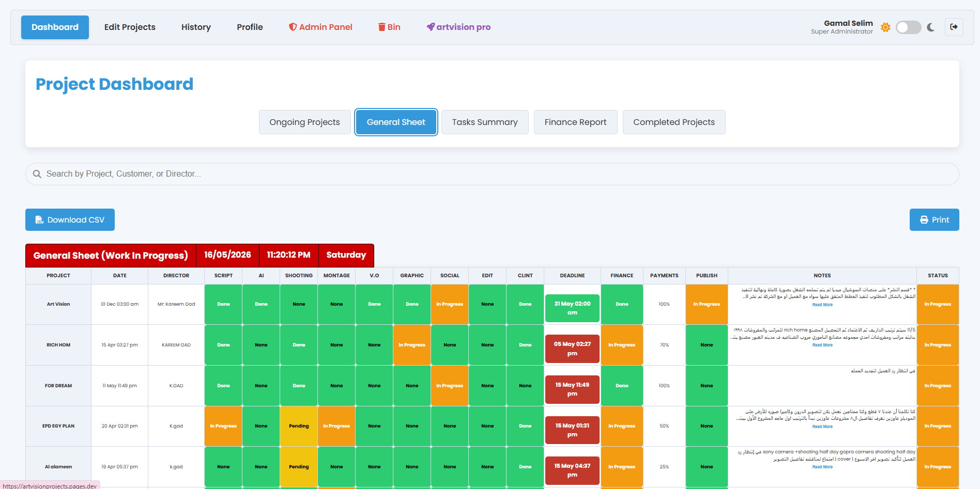Viewport: 980px width, 489px height.
Task: Toggle the dark mode switch
Action: pos(909,27)
